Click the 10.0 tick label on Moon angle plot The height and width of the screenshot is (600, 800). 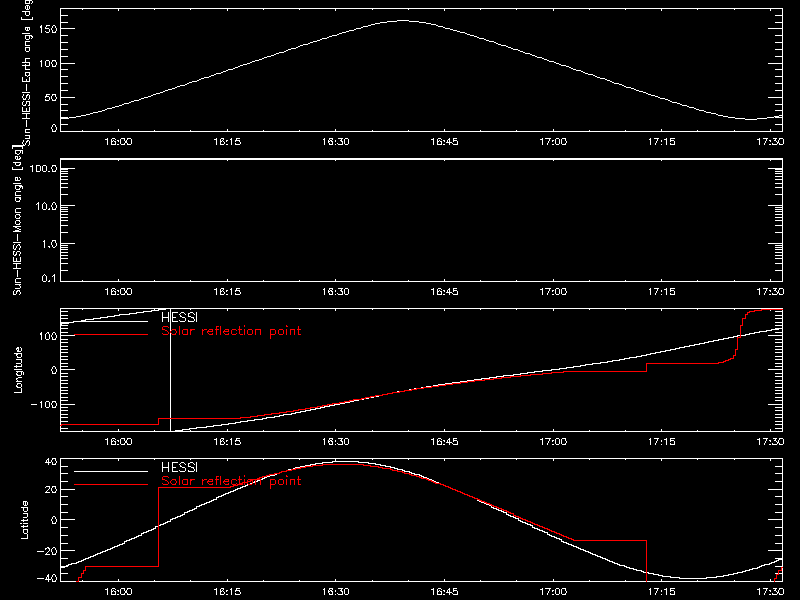click(x=46, y=207)
